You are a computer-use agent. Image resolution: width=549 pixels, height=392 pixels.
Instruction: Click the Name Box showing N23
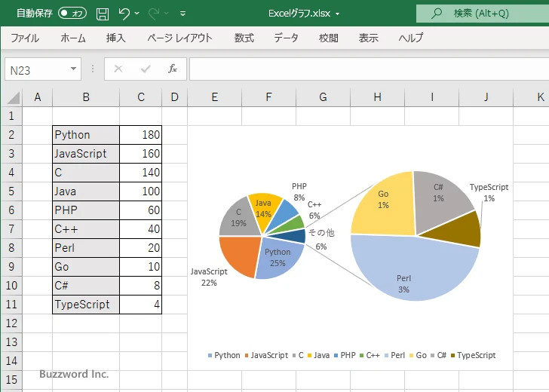(x=37, y=69)
